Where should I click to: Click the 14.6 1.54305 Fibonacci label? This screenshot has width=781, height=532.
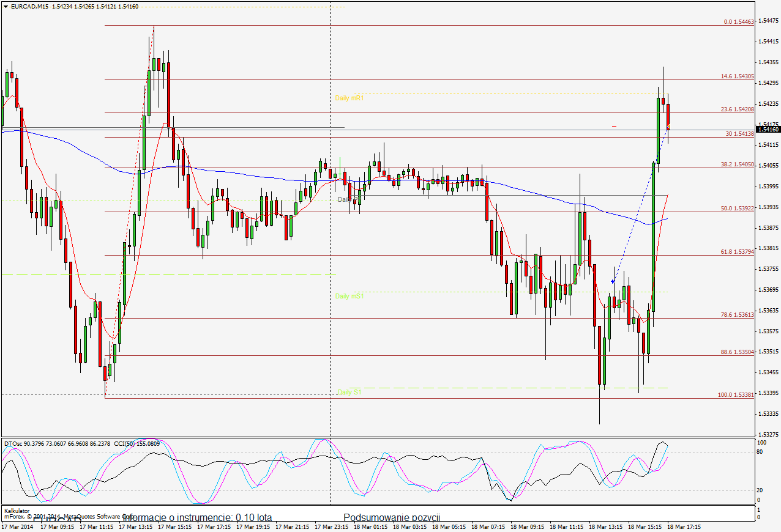(738, 76)
